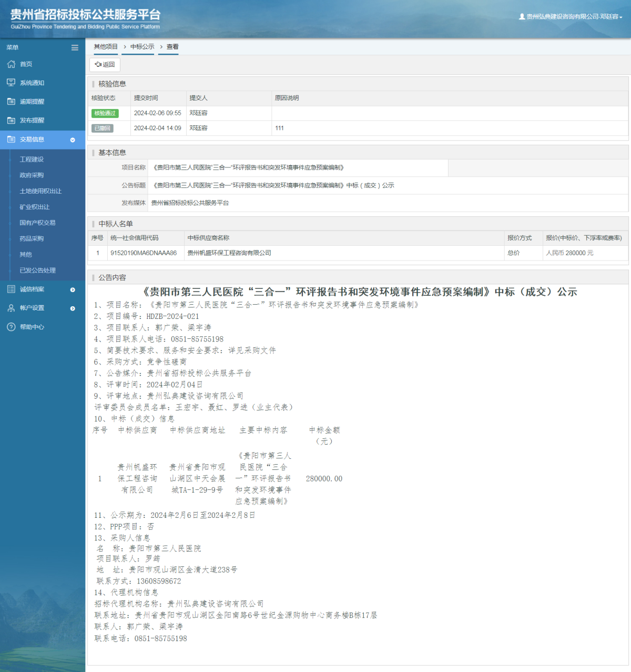Go to 其他项目 breadcrumb
Screen dimensions: 631x672
click(106, 47)
